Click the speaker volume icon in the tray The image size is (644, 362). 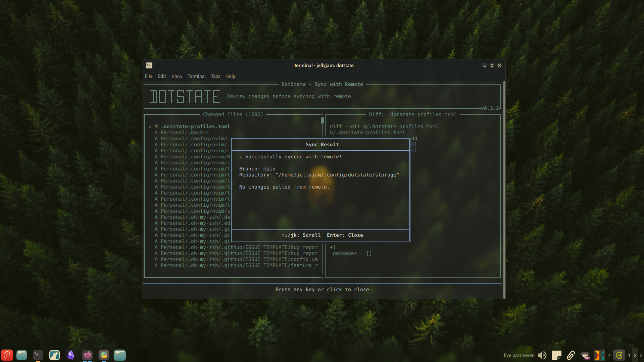(x=542, y=355)
